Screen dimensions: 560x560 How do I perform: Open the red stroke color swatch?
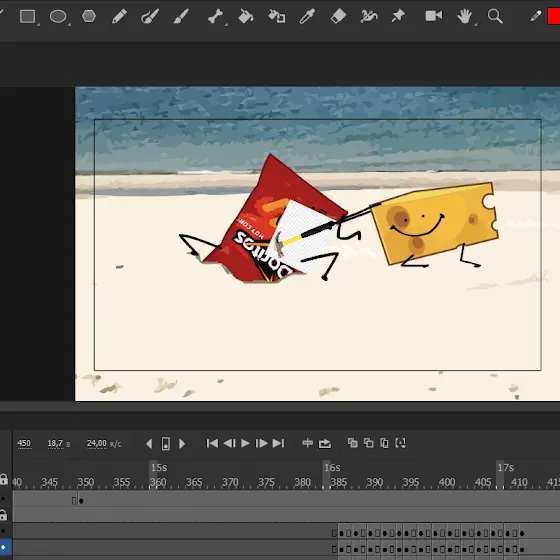(554, 16)
